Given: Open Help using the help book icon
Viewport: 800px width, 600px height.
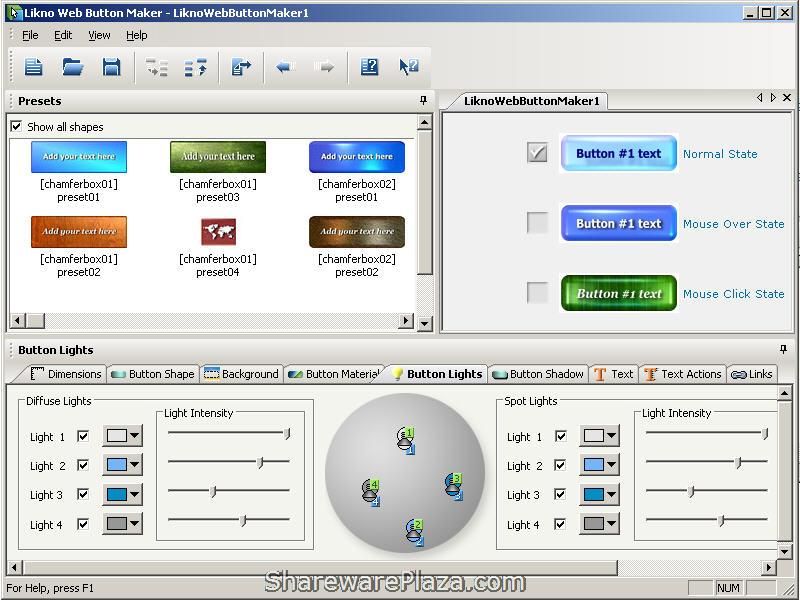Looking at the screenshot, I should tap(369, 66).
